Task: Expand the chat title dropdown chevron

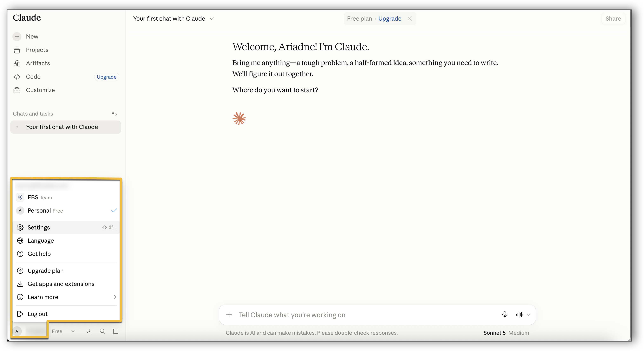Action: [x=212, y=19]
